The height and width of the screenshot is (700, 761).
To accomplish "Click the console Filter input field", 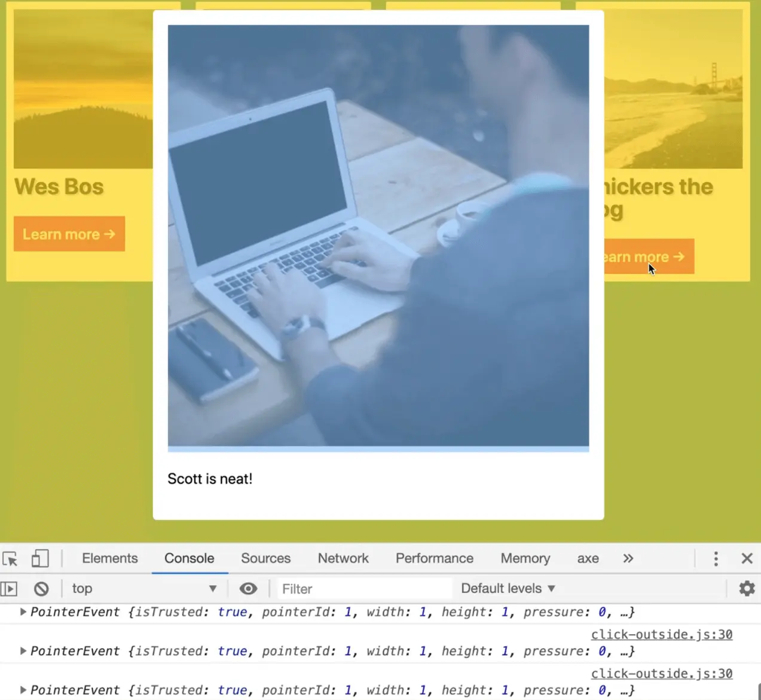I will (363, 589).
